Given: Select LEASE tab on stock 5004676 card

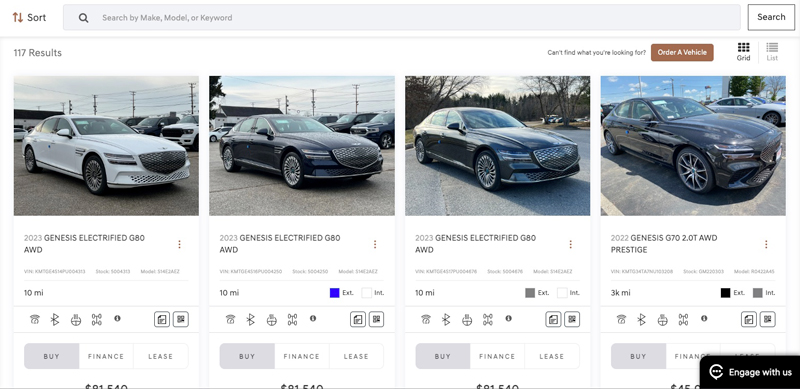Looking at the screenshot, I should tap(552, 356).
